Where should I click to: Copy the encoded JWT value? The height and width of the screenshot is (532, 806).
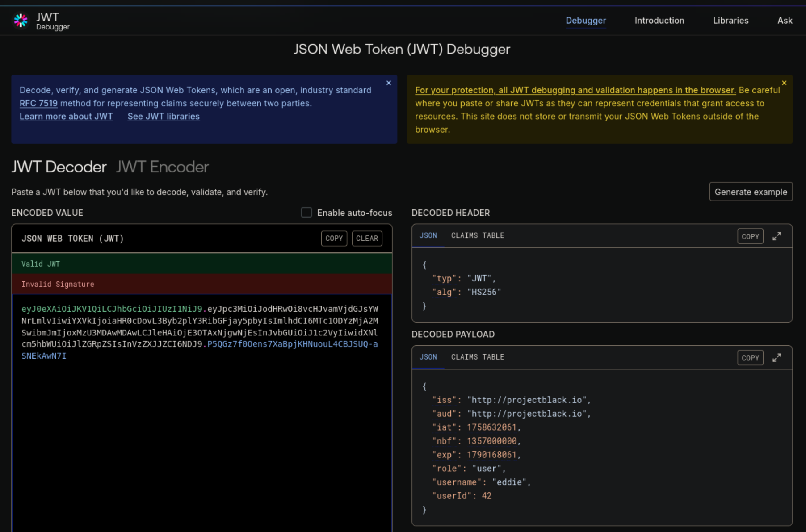[334, 239]
